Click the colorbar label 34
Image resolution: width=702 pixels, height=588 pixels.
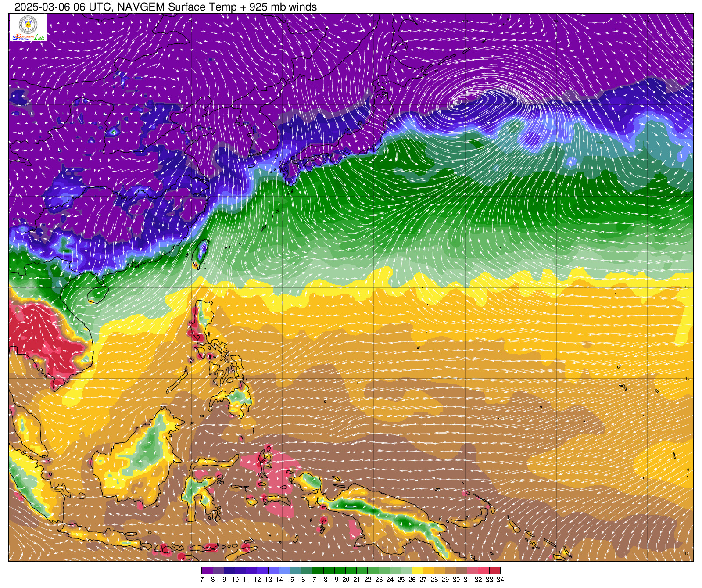tap(501, 580)
